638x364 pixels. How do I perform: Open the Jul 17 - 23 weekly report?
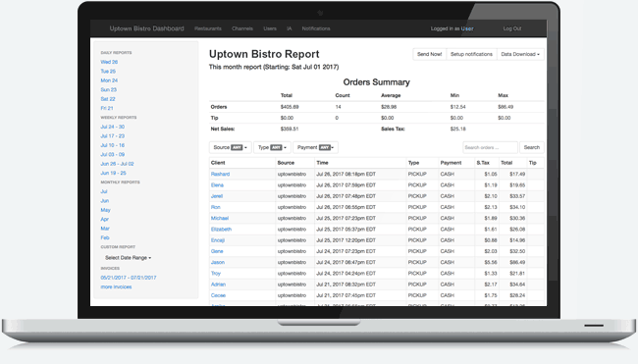pyautogui.click(x=113, y=135)
